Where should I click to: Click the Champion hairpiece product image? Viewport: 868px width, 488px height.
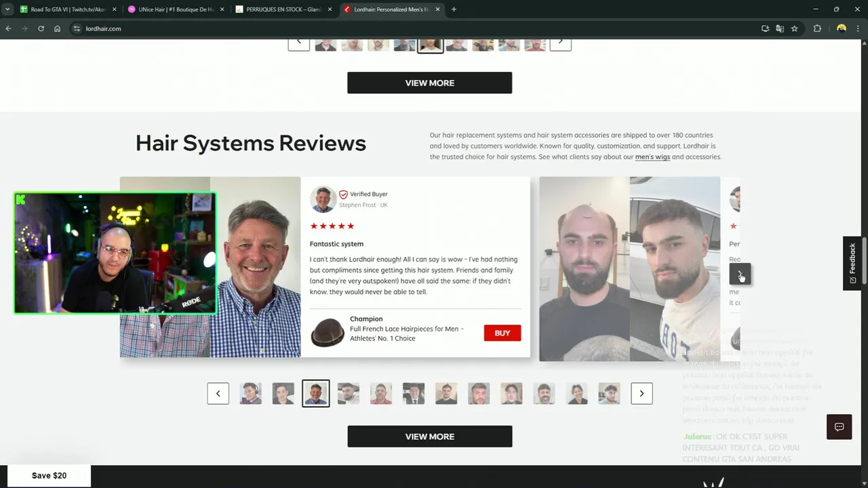point(327,333)
